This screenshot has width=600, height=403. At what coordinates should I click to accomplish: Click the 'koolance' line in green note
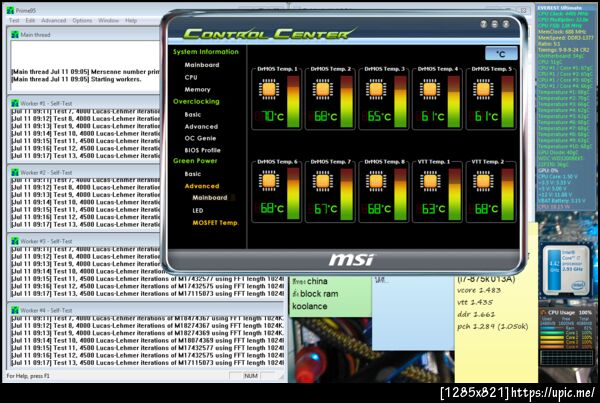click(310, 306)
